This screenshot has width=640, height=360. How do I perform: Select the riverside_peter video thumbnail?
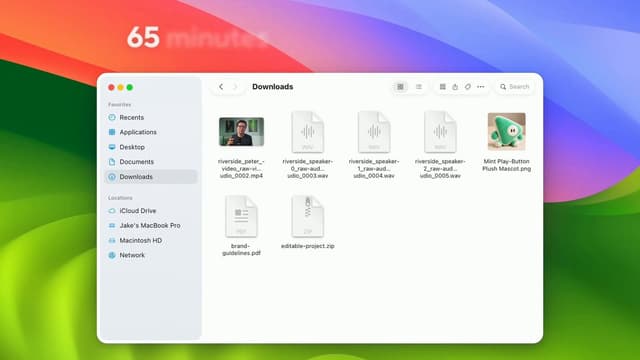pyautogui.click(x=241, y=131)
